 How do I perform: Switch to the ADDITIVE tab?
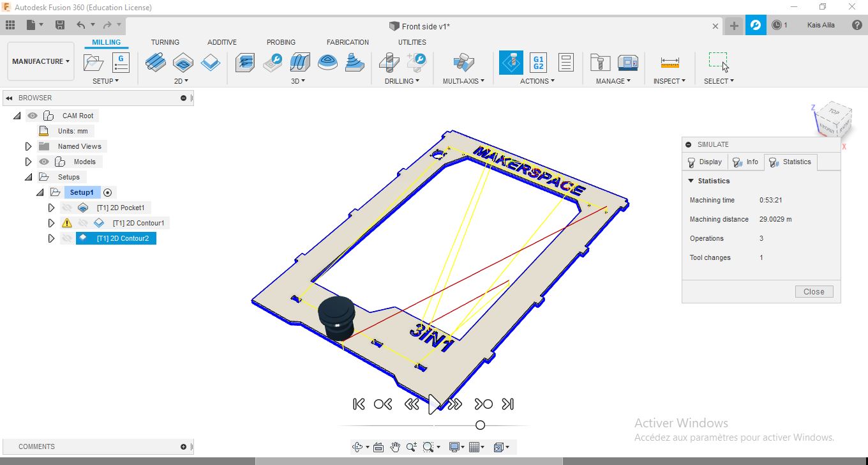[222, 42]
